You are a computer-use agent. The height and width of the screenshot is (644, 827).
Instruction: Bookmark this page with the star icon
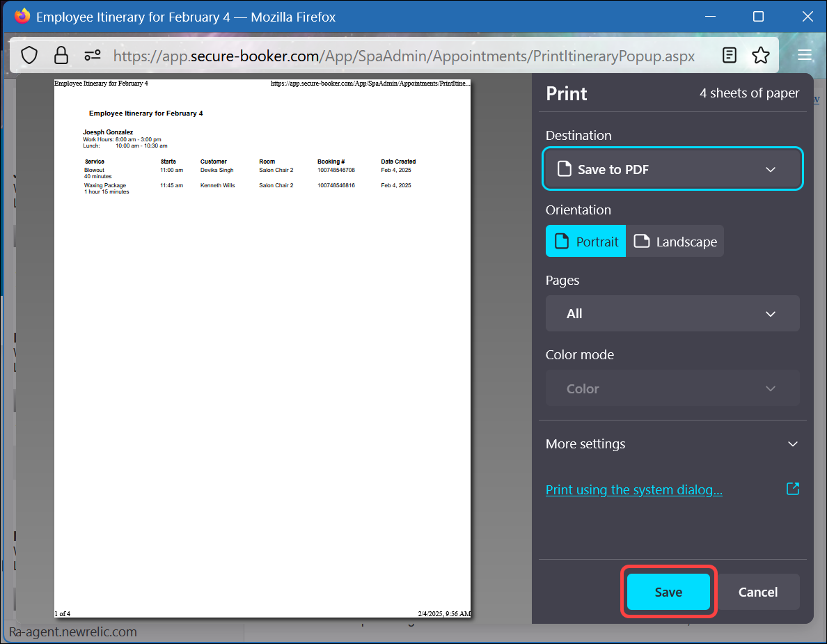coord(762,54)
